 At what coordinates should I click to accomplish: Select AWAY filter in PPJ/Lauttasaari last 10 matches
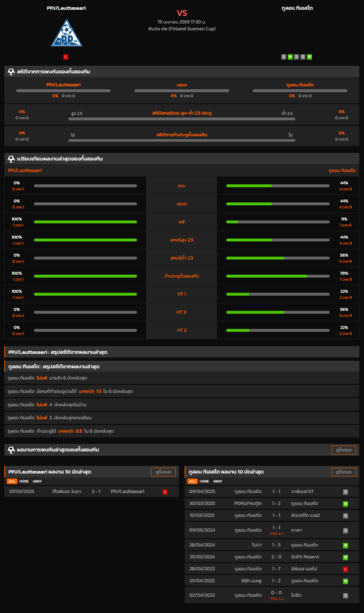[x=37, y=481]
